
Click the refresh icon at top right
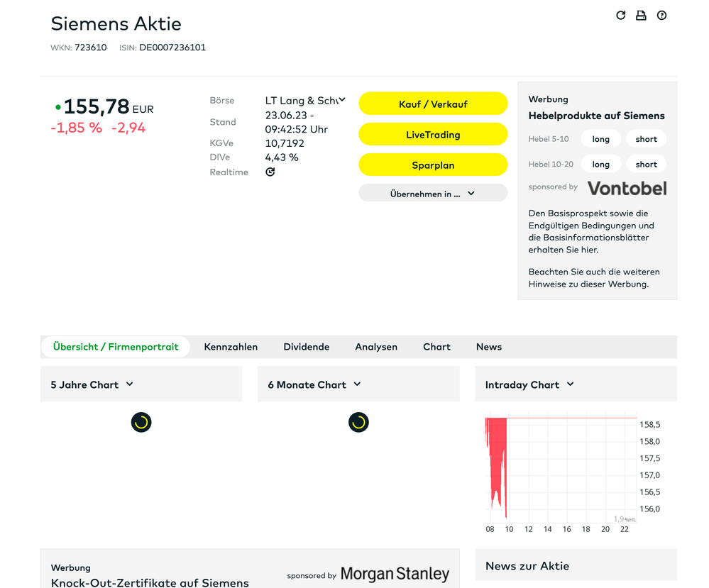pyautogui.click(x=620, y=16)
